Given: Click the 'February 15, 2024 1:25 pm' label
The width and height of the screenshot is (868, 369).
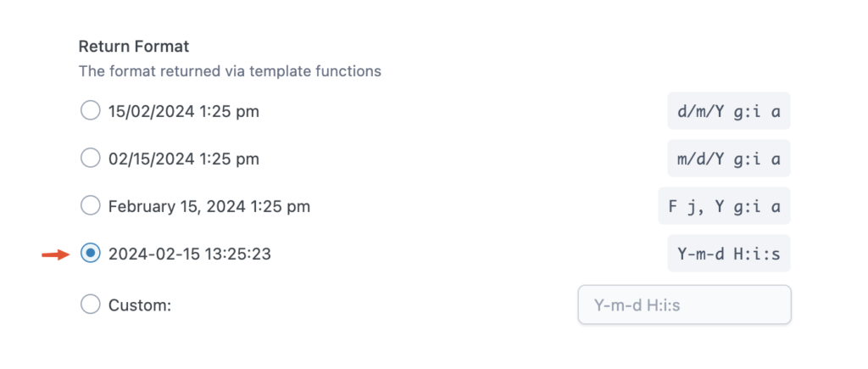Looking at the screenshot, I should [209, 205].
